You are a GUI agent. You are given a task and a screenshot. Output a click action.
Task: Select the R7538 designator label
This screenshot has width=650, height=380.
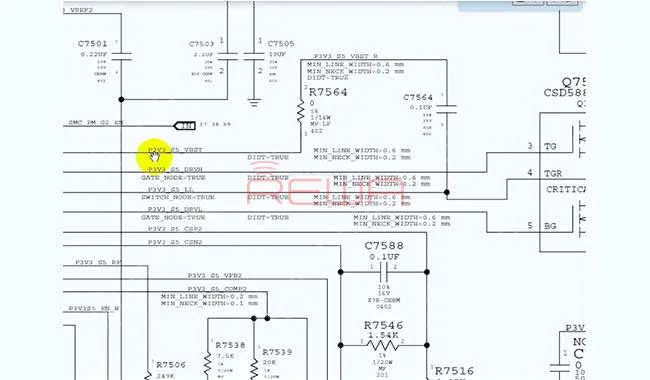pos(230,345)
